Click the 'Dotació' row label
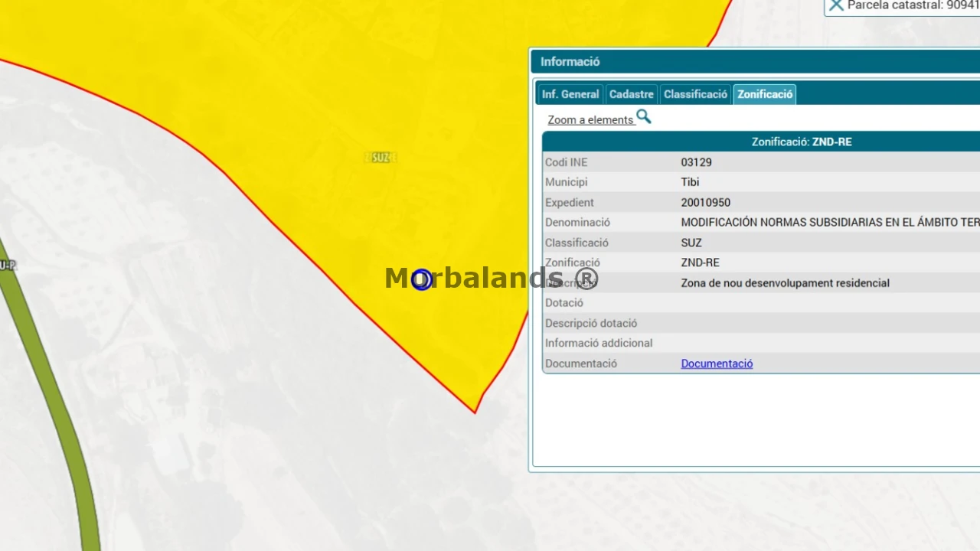This screenshot has height=551, width=980. 564,303
